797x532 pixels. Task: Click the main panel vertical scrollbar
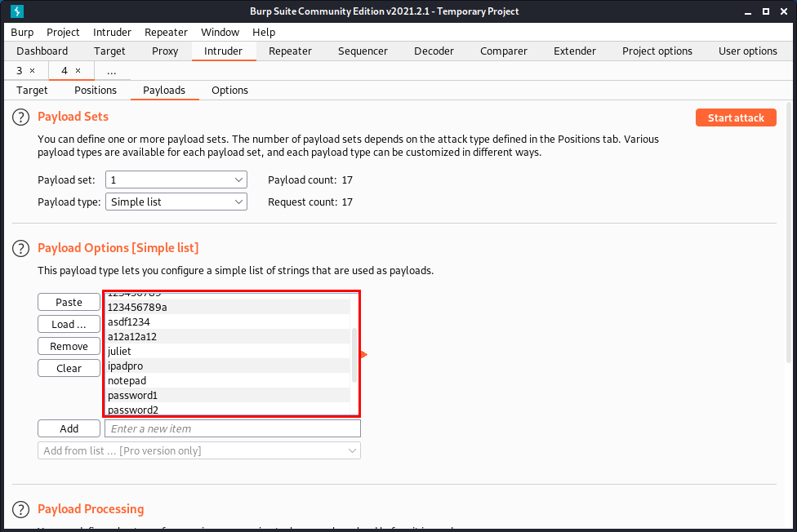789,233
